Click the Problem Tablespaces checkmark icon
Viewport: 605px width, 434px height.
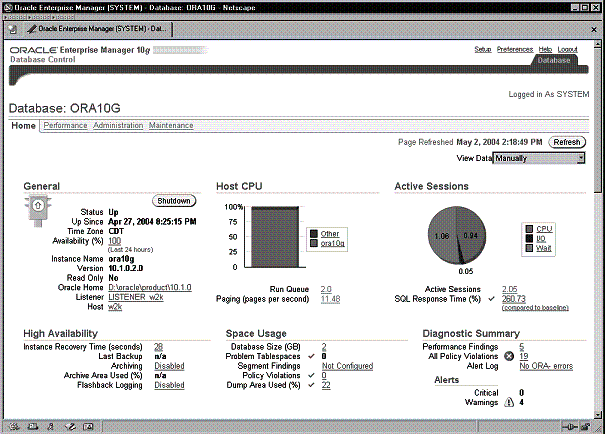311,356
